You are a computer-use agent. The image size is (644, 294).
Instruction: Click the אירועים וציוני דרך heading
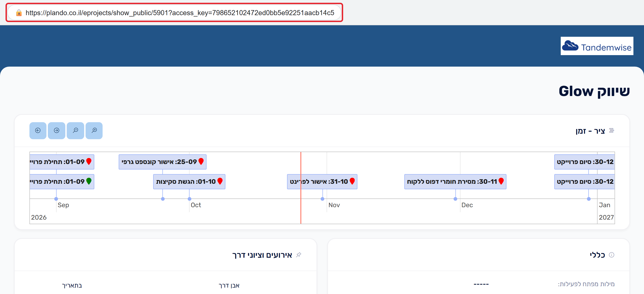click(x=262, y=255)
